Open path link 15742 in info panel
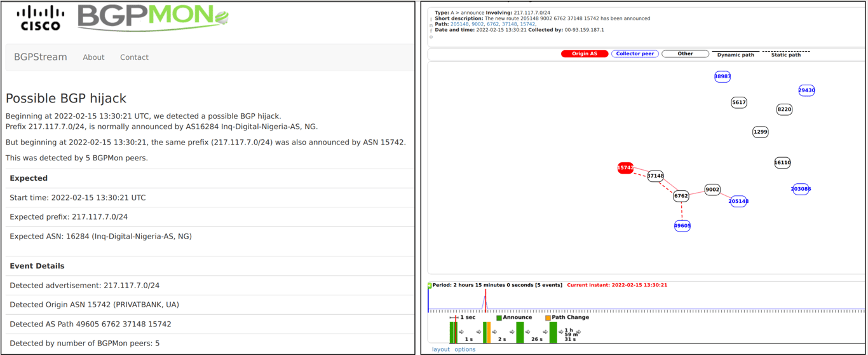The width and height of the screenshot is (868, 355). point(527,24)
